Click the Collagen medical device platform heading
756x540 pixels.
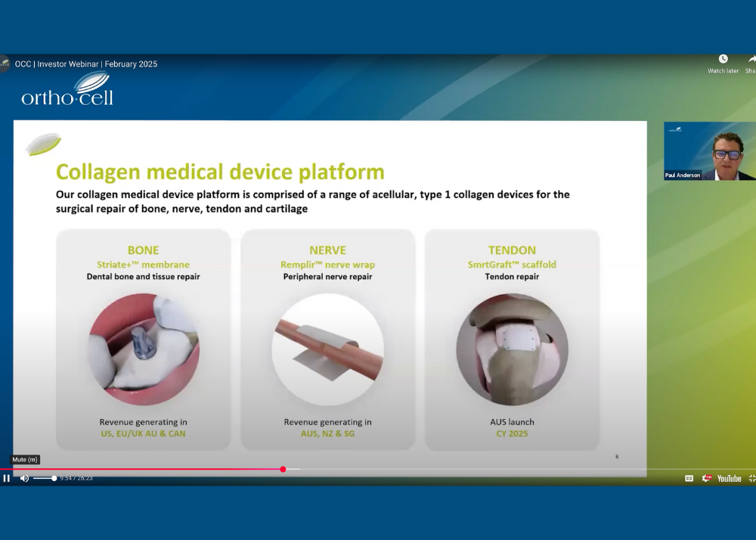tap(220, 172)
